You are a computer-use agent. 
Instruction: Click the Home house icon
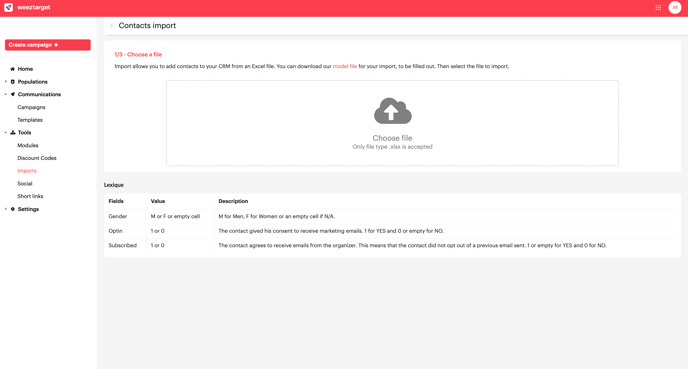[x=13, y=69]
